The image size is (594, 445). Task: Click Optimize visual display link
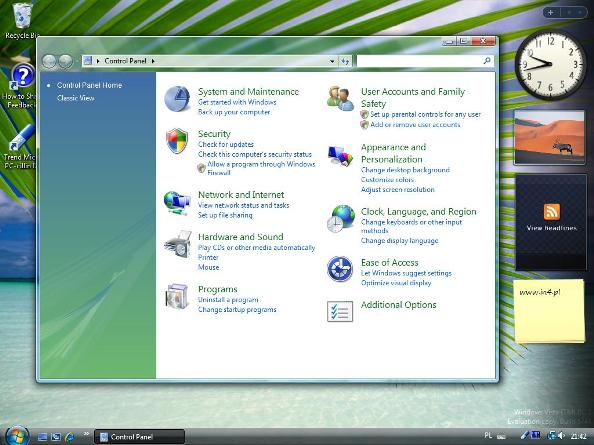click(396, 283)
